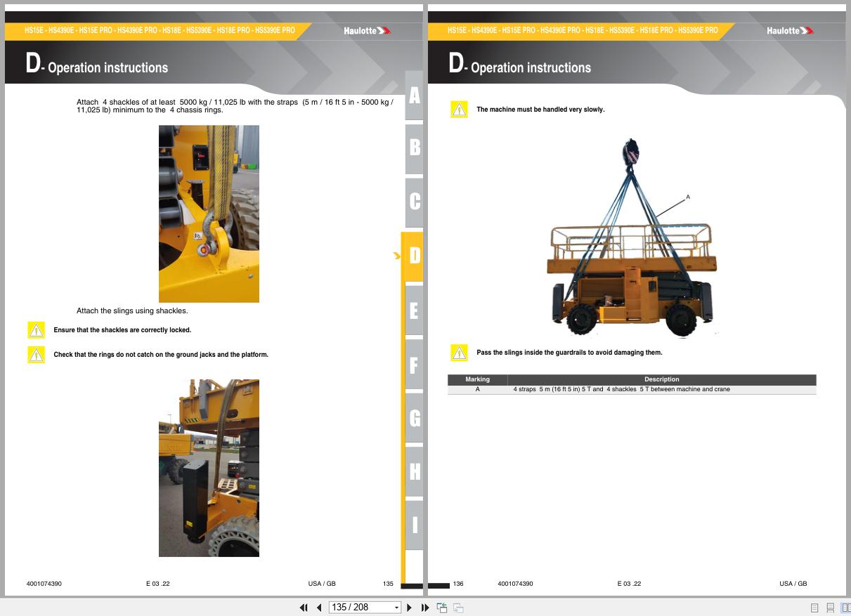This screenshot has width=851, height=616.
Task: Click the warning icon beside 'rings do not catch'
Action: (x=37, y=355)
